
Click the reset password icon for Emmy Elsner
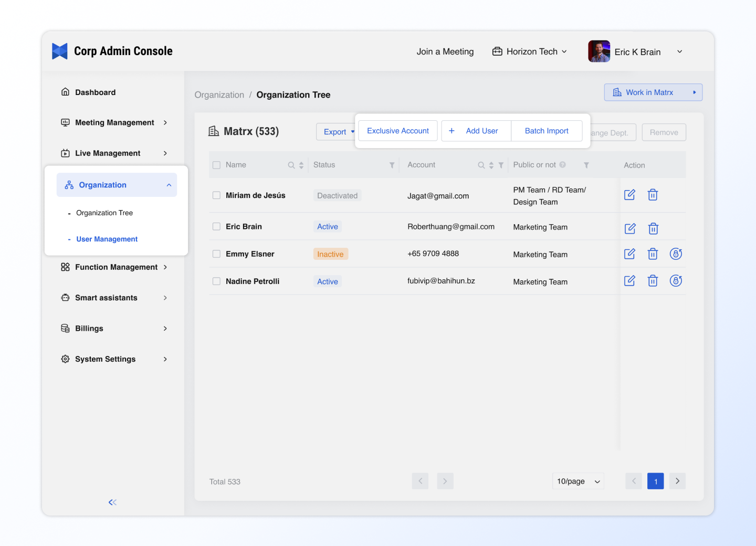coord(676,254)
